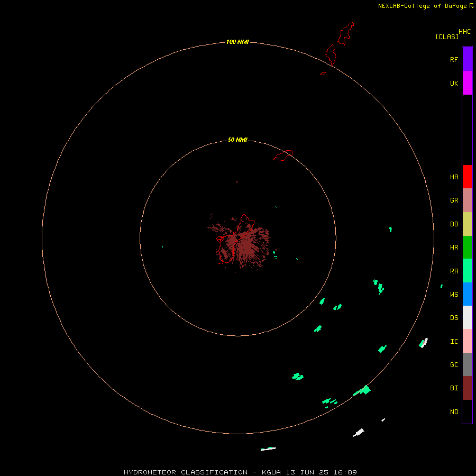Click the ND legend label
This screenshot has height=476, width=476.
coord(454,412)
